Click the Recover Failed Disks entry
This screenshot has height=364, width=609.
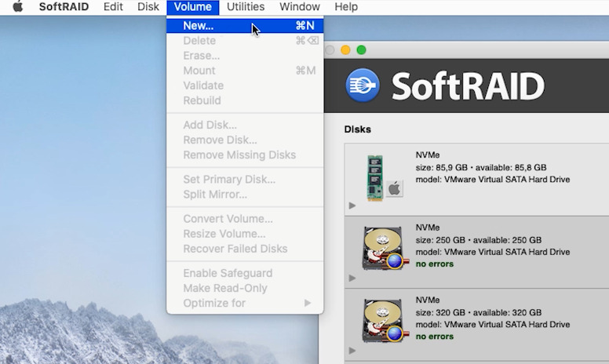(x=245, y=249)
